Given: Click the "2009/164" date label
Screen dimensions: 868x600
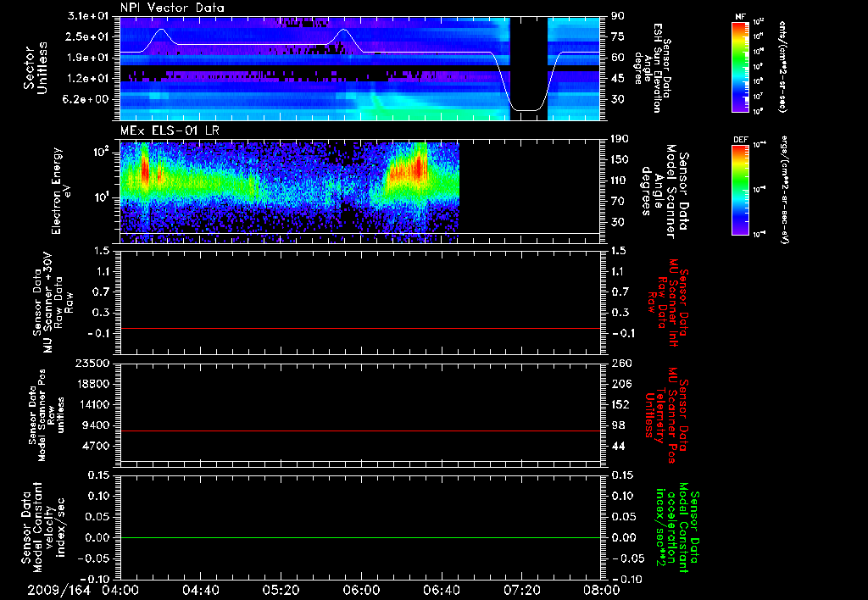Looking at the screenshot, I should pos(58,590).
